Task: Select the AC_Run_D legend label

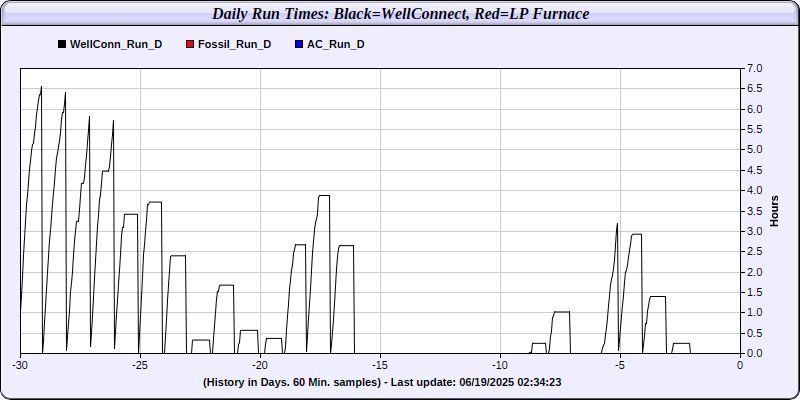Action: [x=336, y=44]
